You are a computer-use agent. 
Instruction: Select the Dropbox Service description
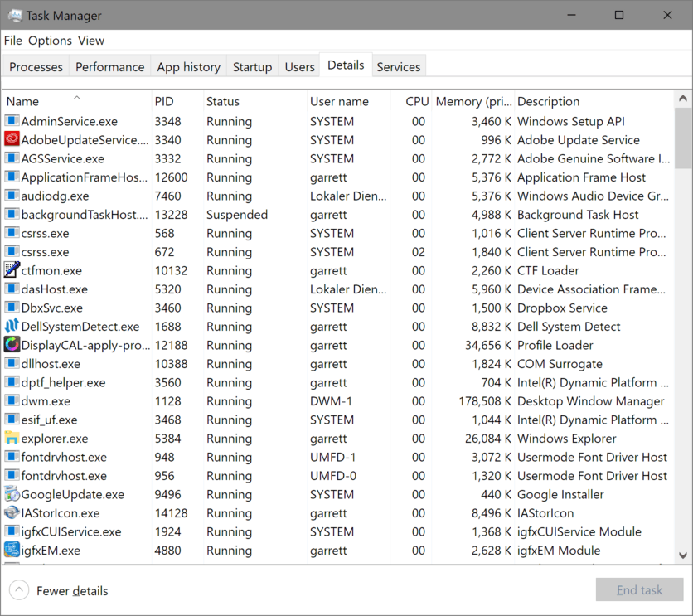pyautogui.click(x=562, y=308)
